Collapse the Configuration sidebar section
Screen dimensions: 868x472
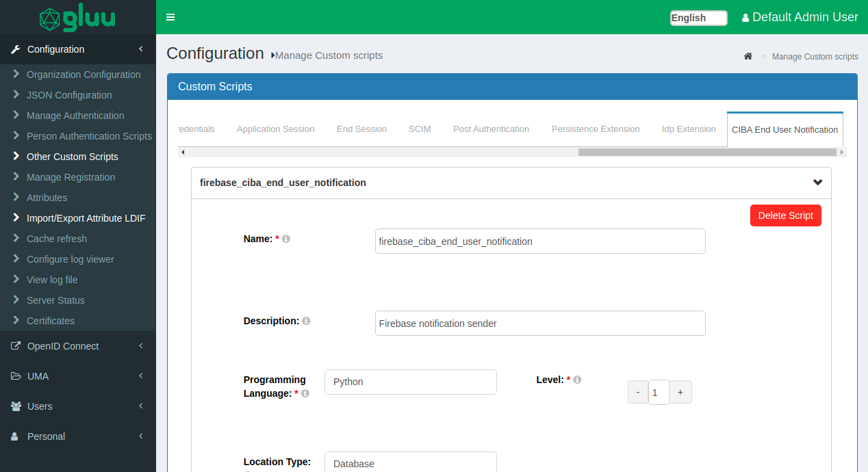point(142,49)
